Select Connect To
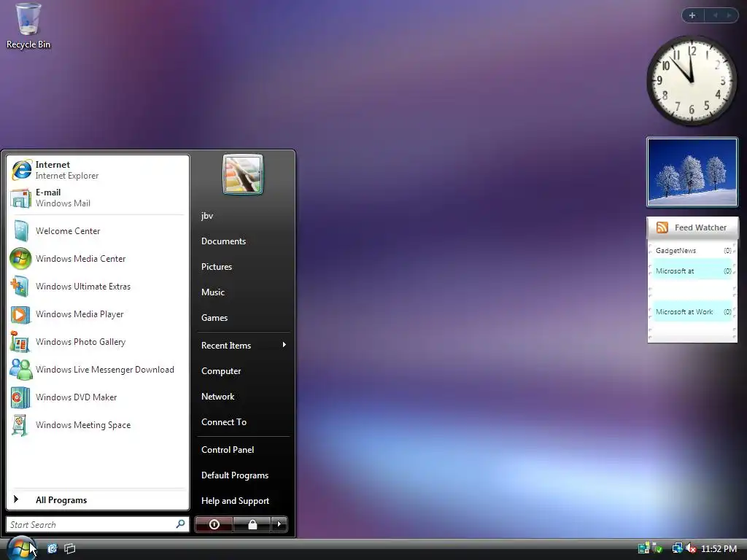 click(243, 422)
